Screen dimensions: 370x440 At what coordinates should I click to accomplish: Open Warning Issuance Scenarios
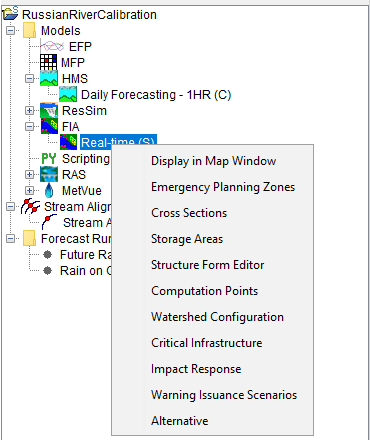[x=224, y=395]
